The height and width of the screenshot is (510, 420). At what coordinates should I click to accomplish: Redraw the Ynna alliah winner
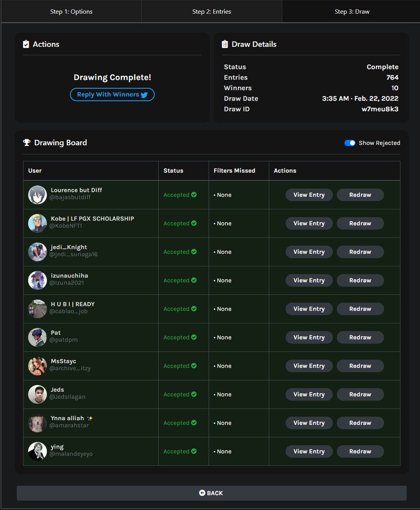(x=360, y=422)
